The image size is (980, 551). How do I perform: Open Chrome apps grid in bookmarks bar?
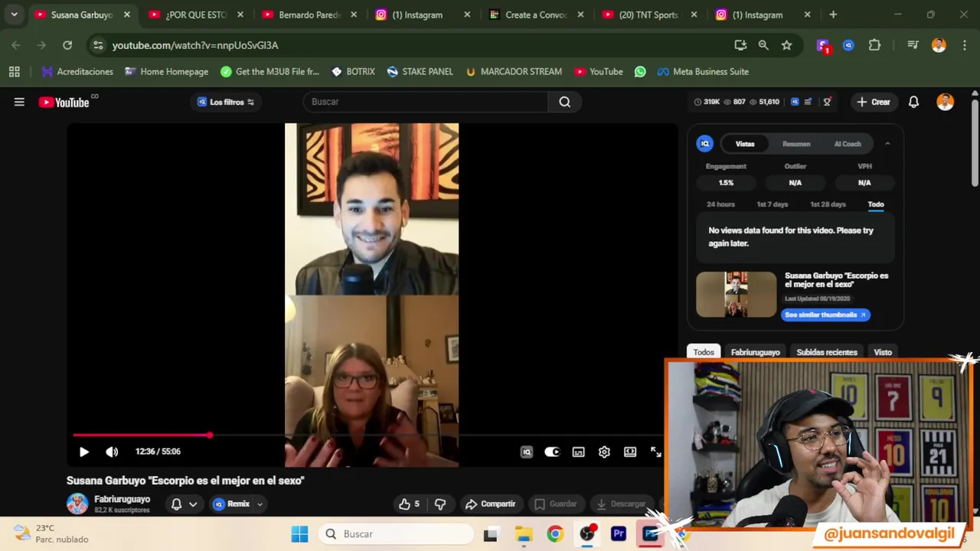coord(14,71)
